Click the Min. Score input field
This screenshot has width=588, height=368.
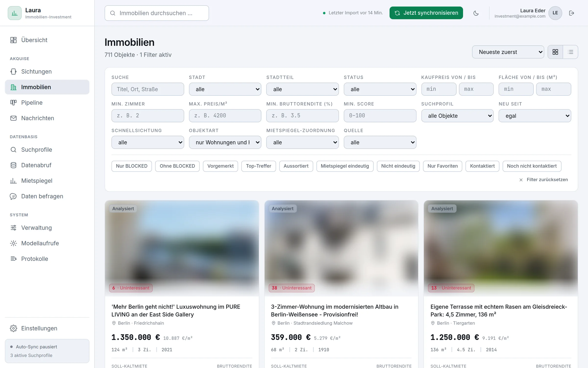click(380, 116)
